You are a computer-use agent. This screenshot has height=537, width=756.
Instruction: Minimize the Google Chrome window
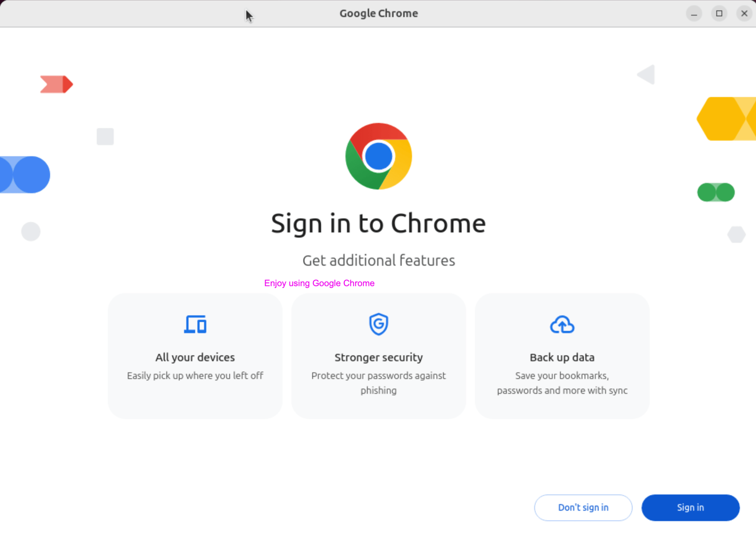point(694,14)
